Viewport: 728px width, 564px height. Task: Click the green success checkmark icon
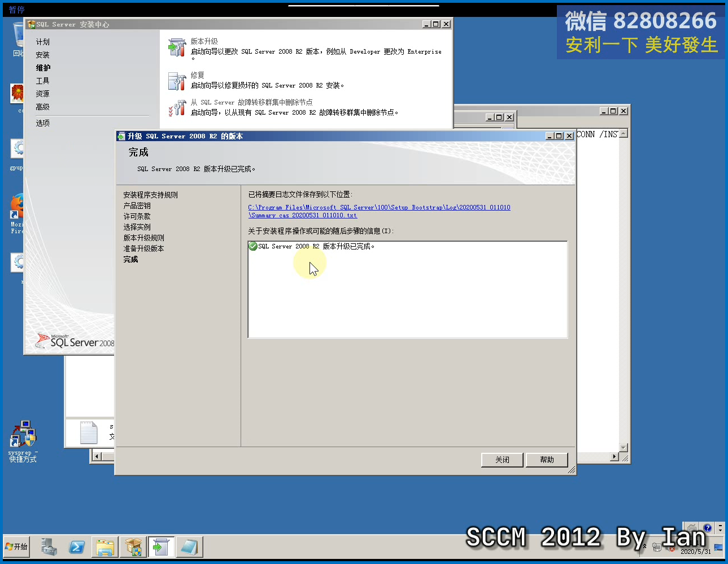253,246
